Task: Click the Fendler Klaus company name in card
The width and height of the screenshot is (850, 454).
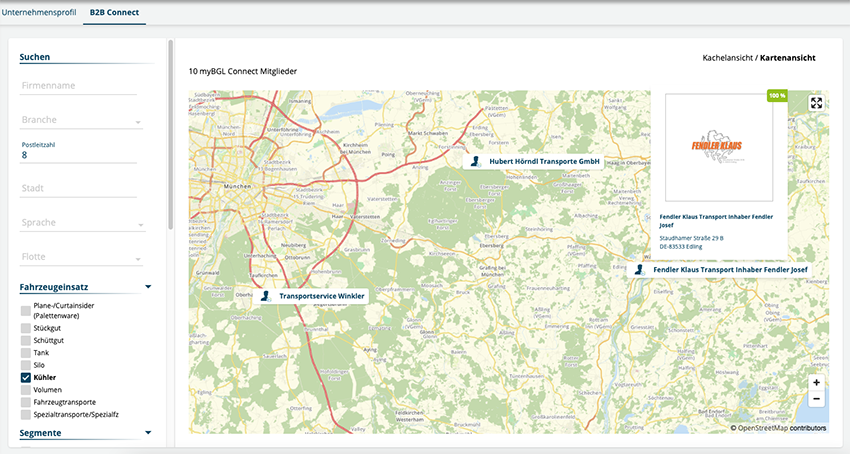Action: point(716,220)
